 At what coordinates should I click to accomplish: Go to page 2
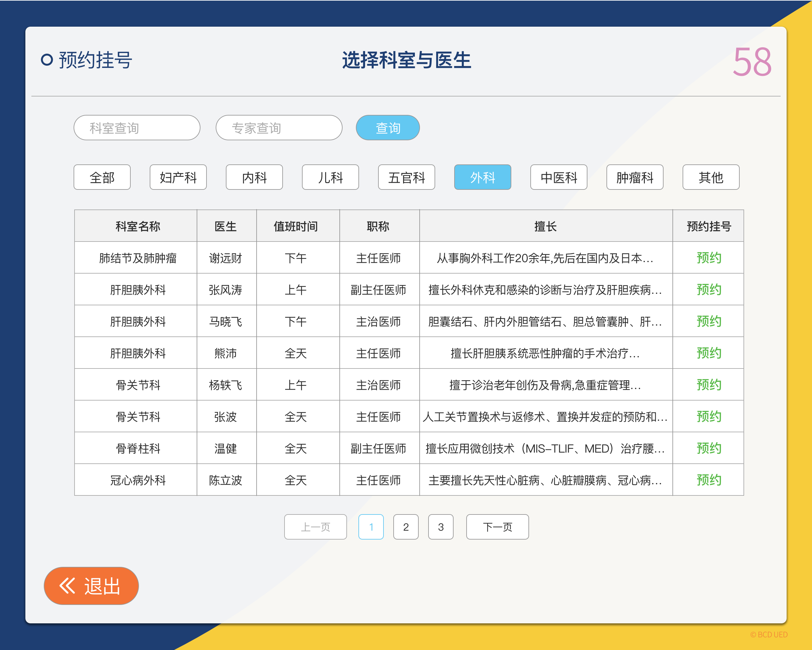406,527
